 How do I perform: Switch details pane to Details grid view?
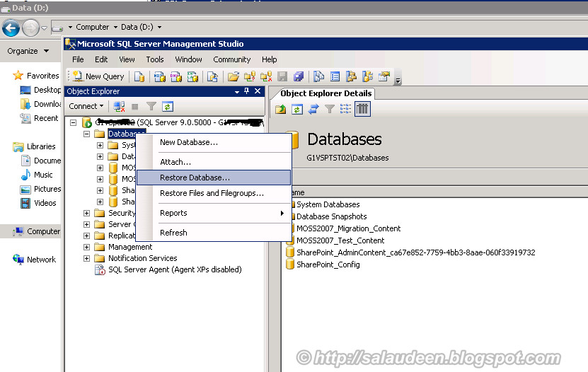(x=362, y=109)
